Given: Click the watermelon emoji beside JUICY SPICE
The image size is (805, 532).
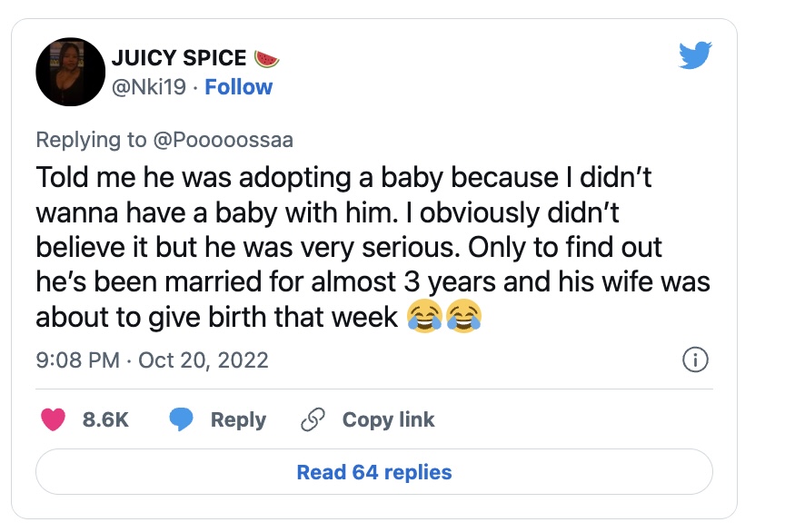Looking at the screenshot, I should pos(267,58).
